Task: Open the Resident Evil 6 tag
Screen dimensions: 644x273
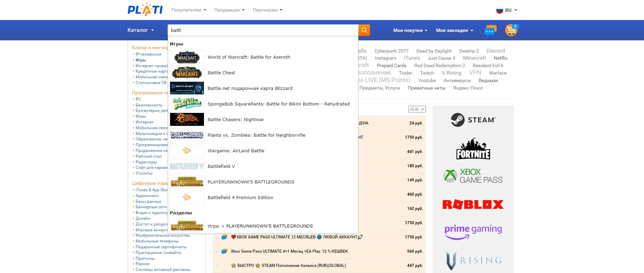Action: [488, 65]
